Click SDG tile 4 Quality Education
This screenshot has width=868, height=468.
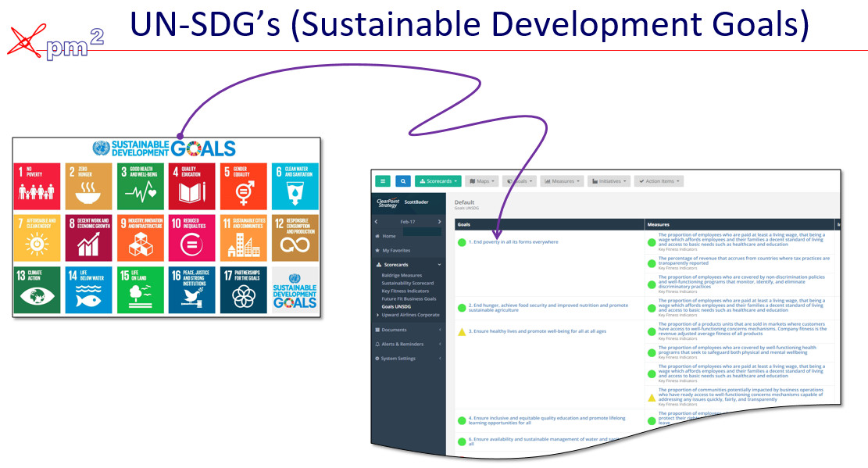coord(191,187)
